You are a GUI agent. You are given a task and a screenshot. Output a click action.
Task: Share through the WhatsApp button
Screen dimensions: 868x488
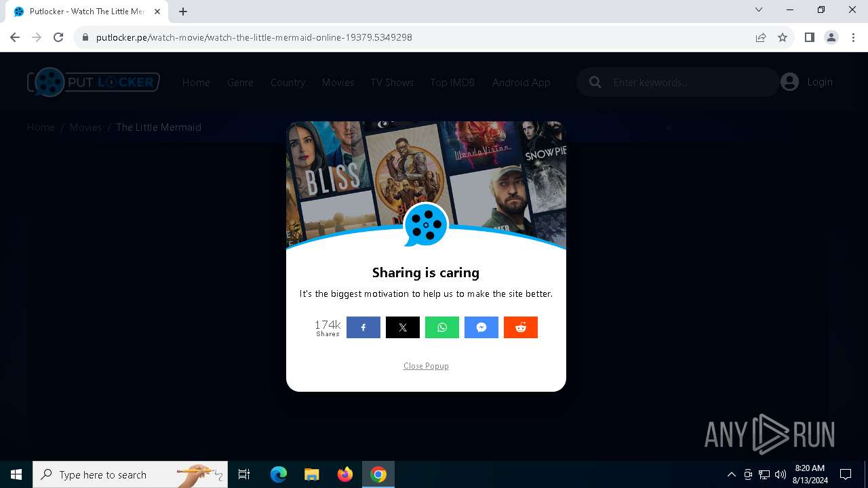coord(441,327)
